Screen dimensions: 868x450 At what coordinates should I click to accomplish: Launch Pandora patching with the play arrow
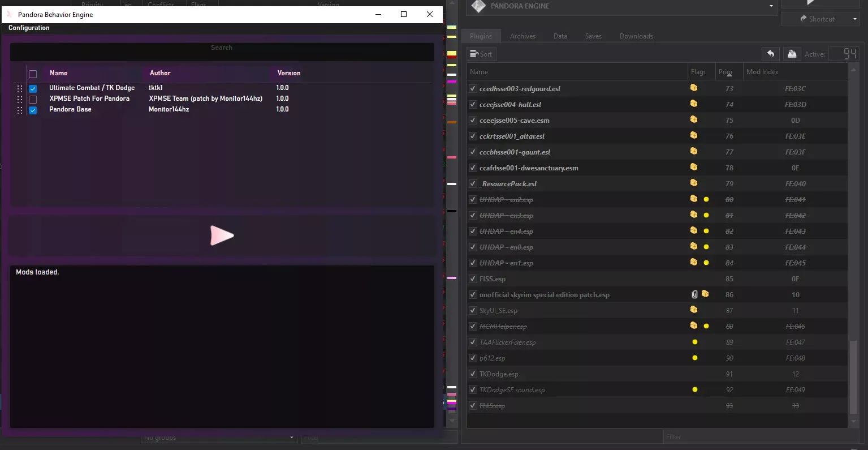pyautogui.click(x=222, y=235)
